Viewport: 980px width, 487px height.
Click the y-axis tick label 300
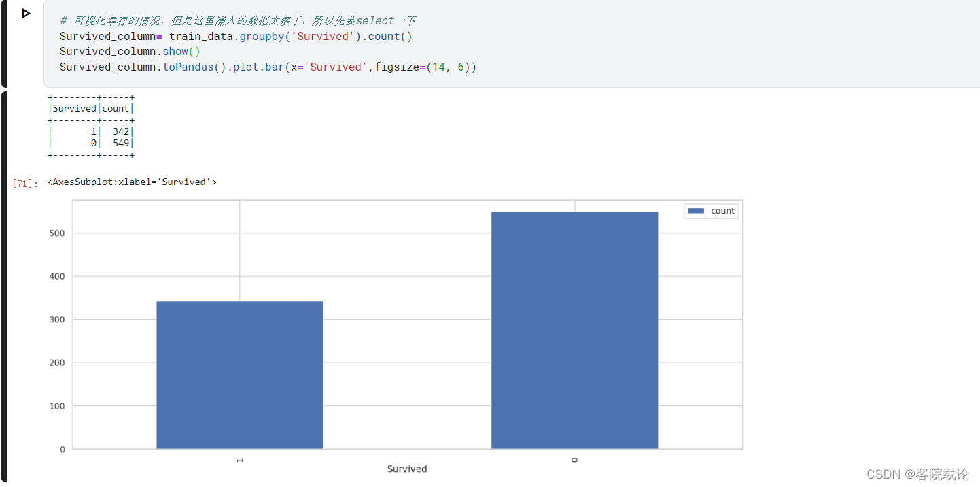[58, 320]
